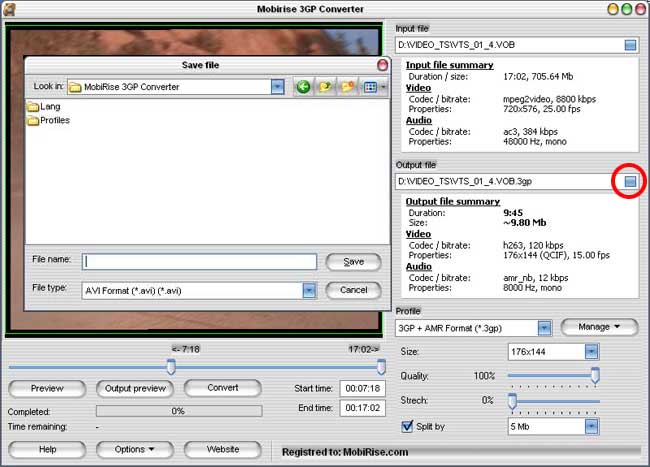This screenshot has height=467, width=650.
Task: Click the Output file path field
Action: coord(509,181)
